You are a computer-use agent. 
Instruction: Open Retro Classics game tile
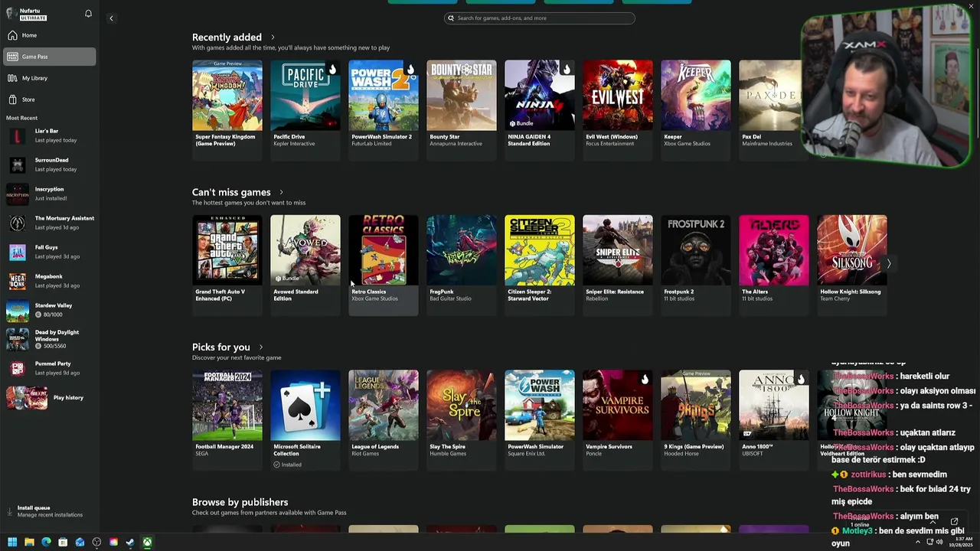(x=384, y=265)
